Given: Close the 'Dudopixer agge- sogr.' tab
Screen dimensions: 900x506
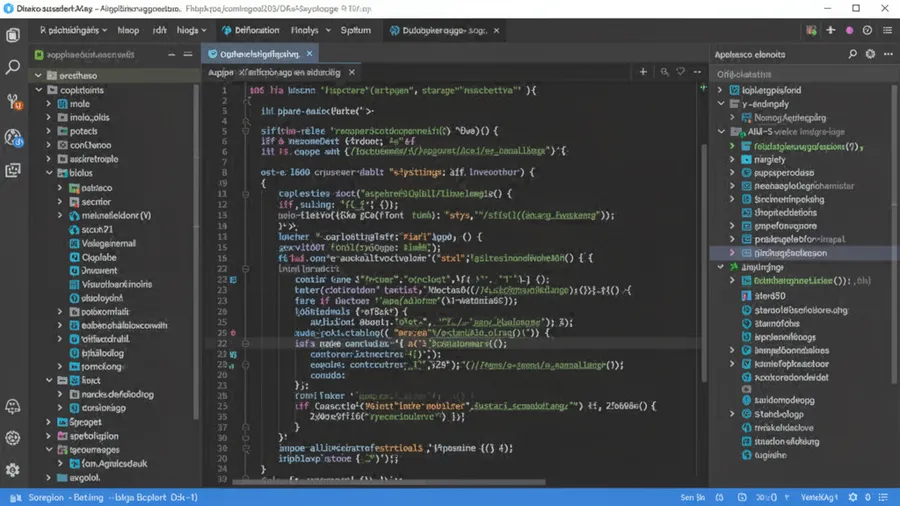Looking at the screenshot, I should tap(496, 30).
